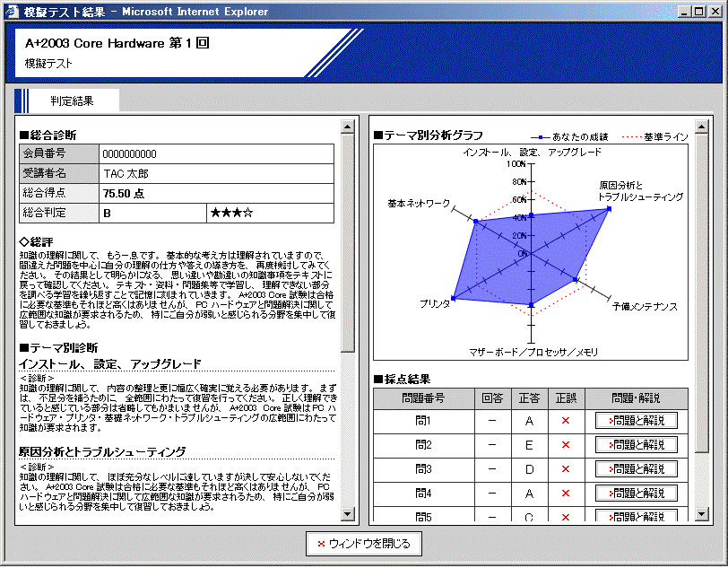728x568 pixels.
Task: Click the left panel scrollbar up arrow
Action: tap(348, 127)
